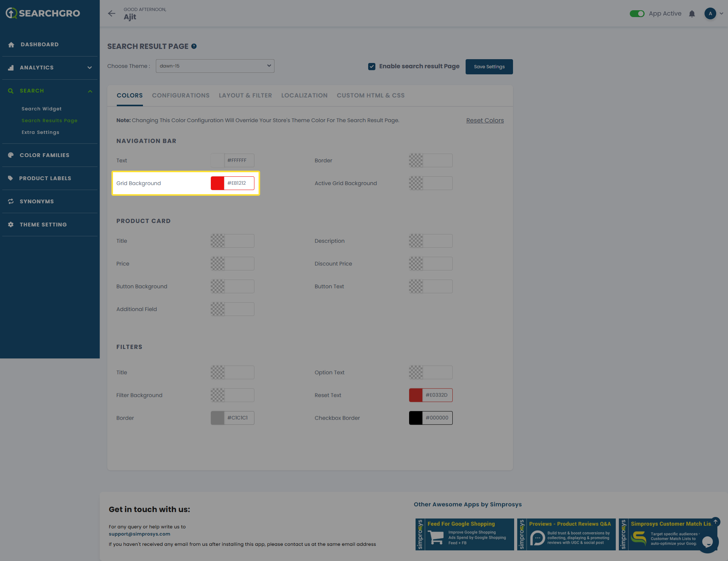Open the Choose Theme dropdown
Screen dimensions: 728x561
point(215,66)
